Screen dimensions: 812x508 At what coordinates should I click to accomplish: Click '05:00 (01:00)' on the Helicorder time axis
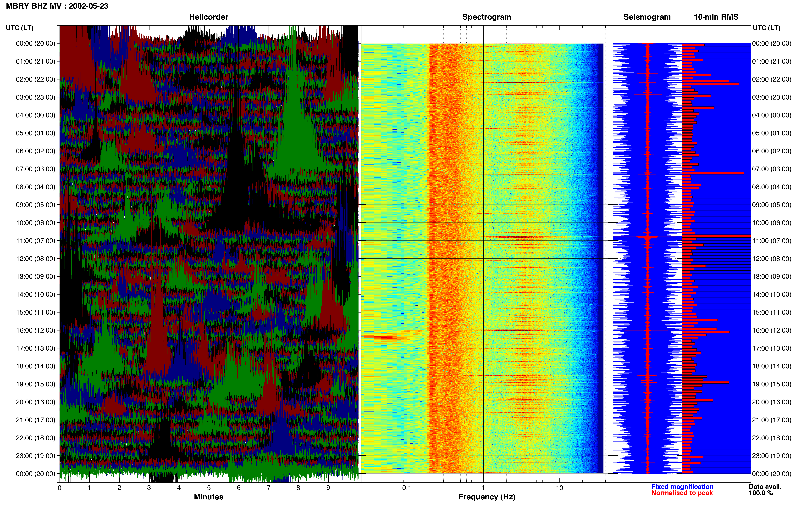tap(36, 133)
